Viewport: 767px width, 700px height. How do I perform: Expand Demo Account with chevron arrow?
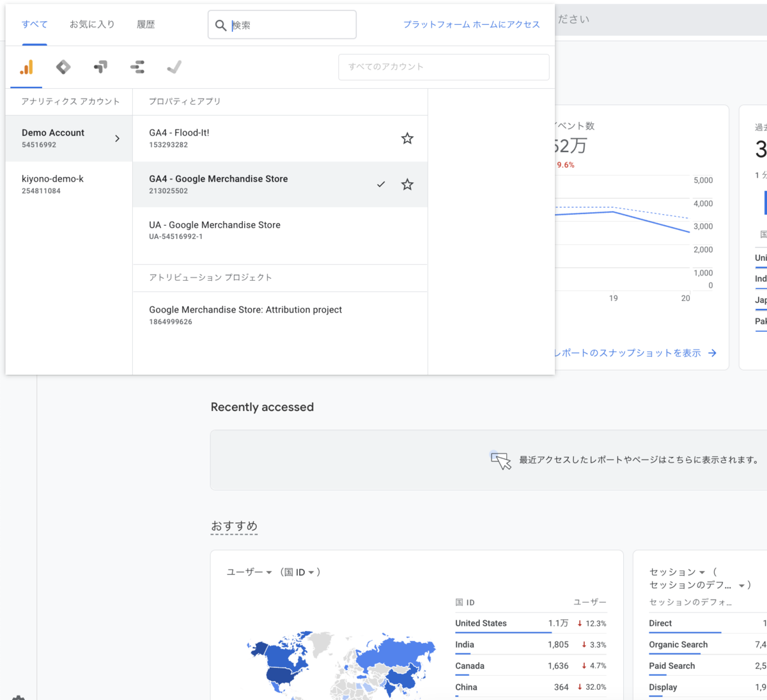117,139
